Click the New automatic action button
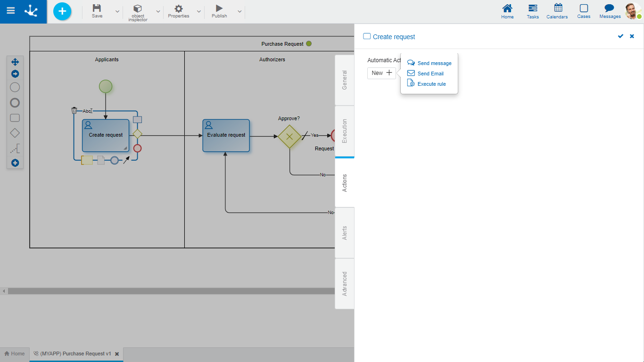The width and height of the screenshot is (644, 362). (x=381, y=73)
